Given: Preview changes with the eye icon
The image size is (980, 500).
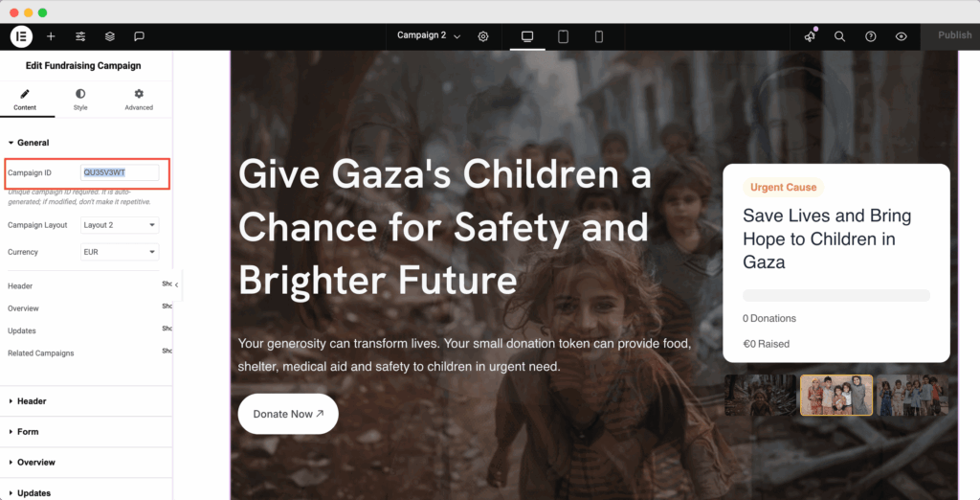Looking at the screenshot, I should click(902, 36).
